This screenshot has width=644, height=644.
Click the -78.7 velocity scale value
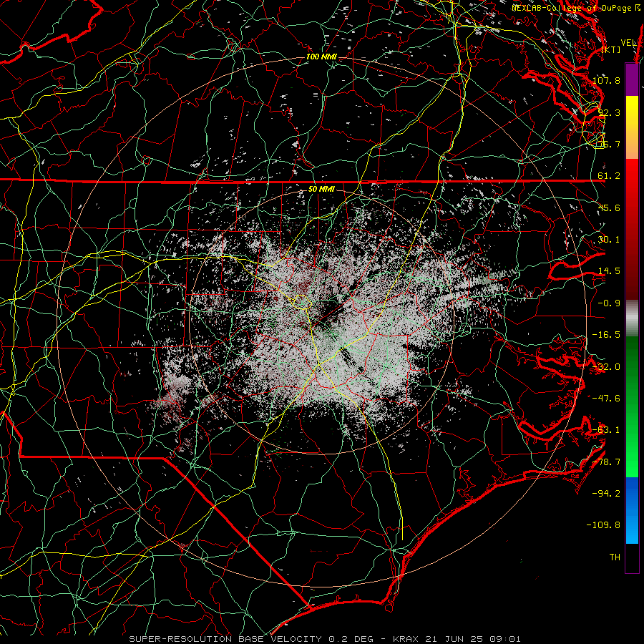pyautogui.click(x=606, y=462)
